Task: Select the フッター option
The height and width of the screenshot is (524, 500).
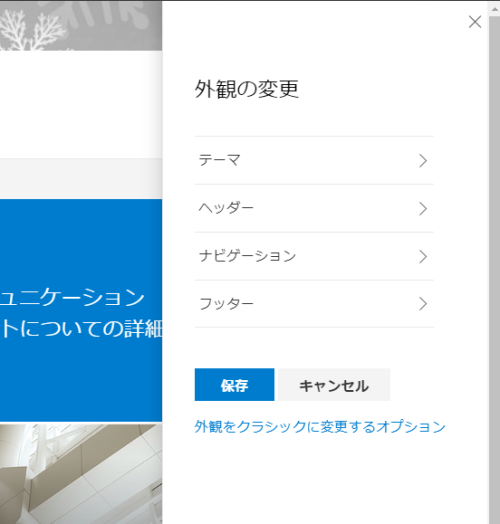Action: [314, 304]
